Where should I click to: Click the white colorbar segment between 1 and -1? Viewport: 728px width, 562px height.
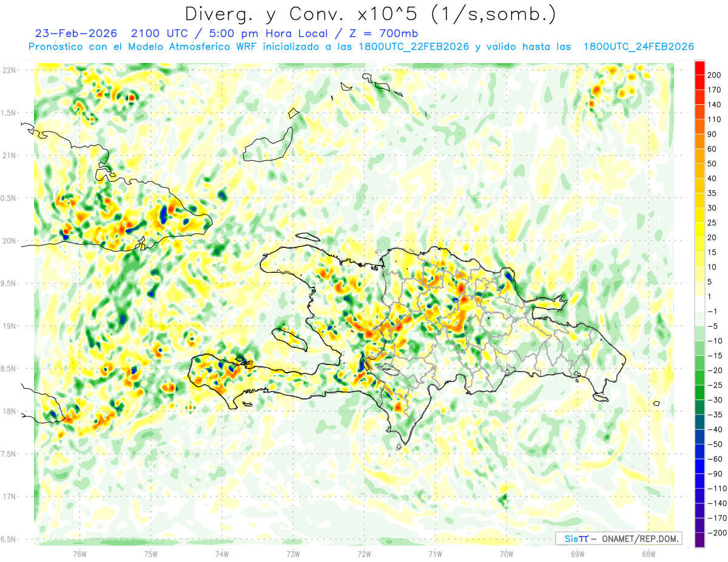700,304
